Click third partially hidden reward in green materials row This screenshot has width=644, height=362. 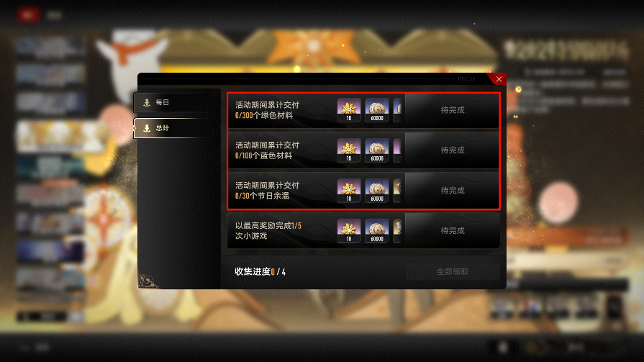point(397,109)
